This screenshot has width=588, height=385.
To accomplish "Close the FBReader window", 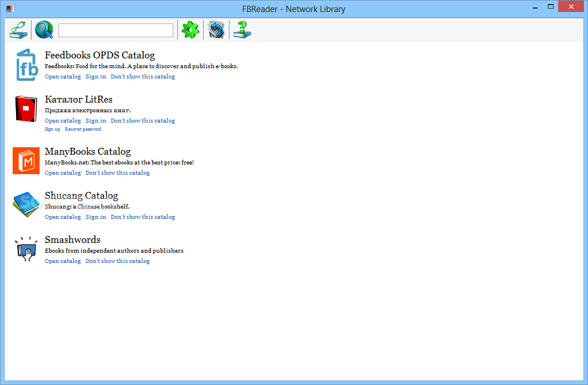I will click(571, 6).
